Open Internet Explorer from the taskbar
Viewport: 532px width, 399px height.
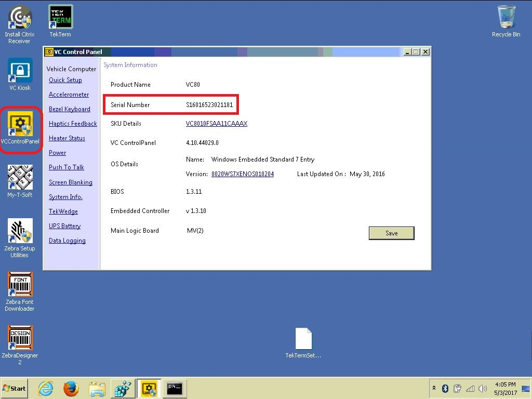click(46, 388)
